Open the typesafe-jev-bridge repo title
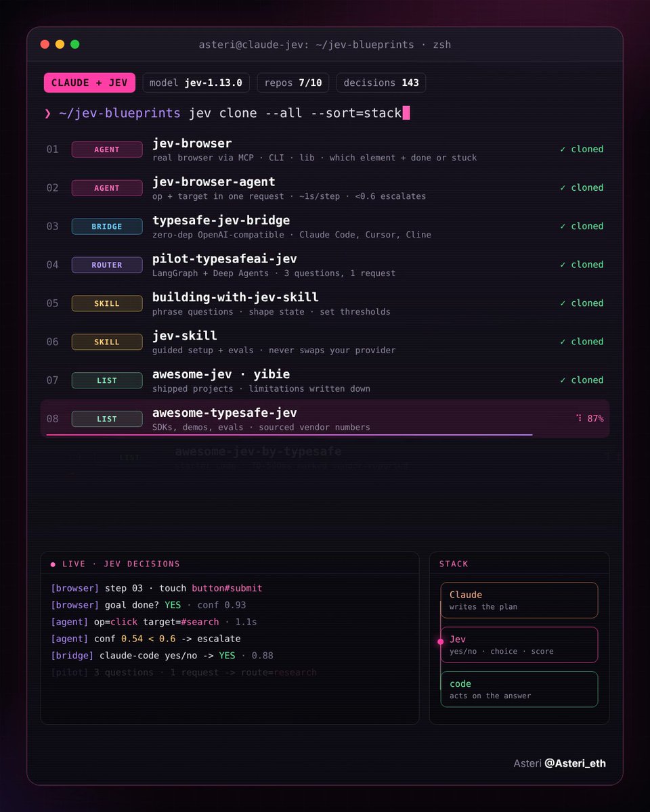The image size is (650, 812). pos(221,221)
